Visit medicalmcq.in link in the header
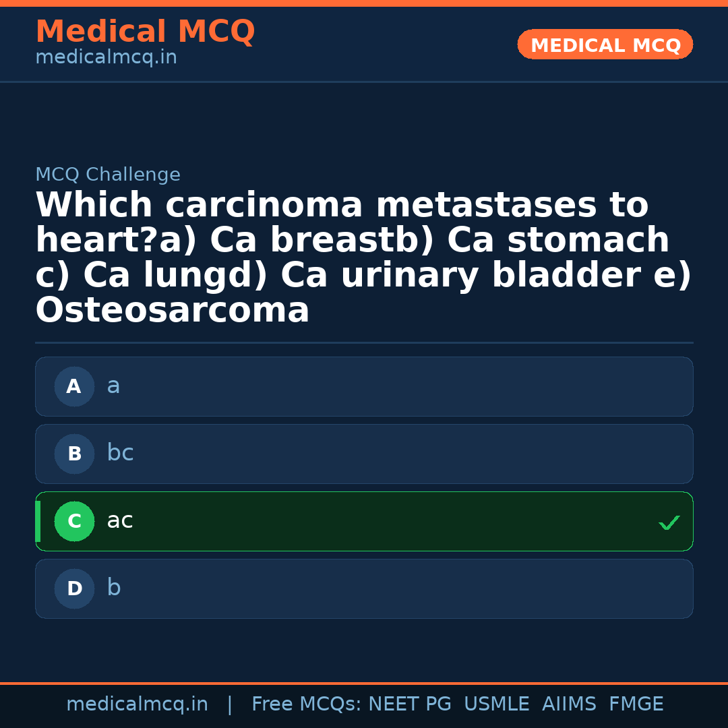 point(106,57)
